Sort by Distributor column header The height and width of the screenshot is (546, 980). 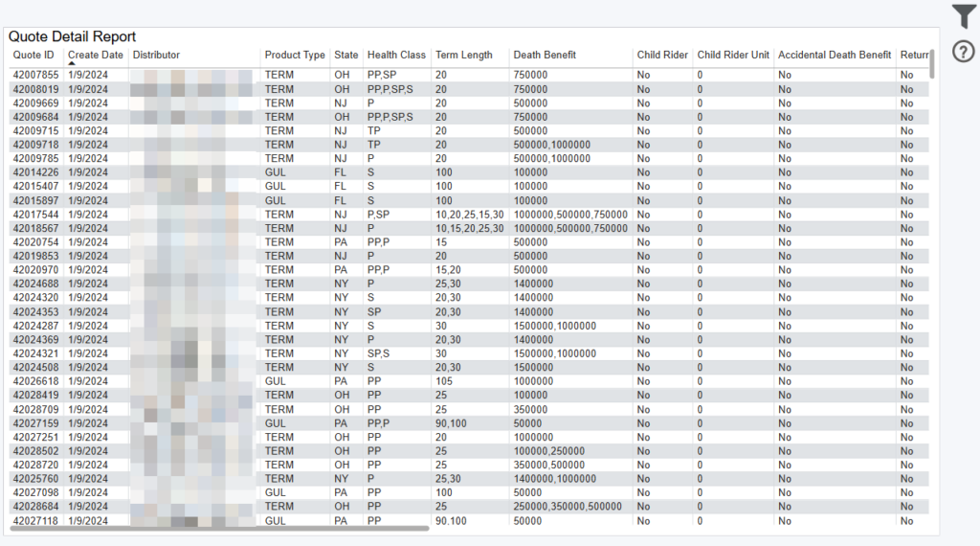[156, 55]
